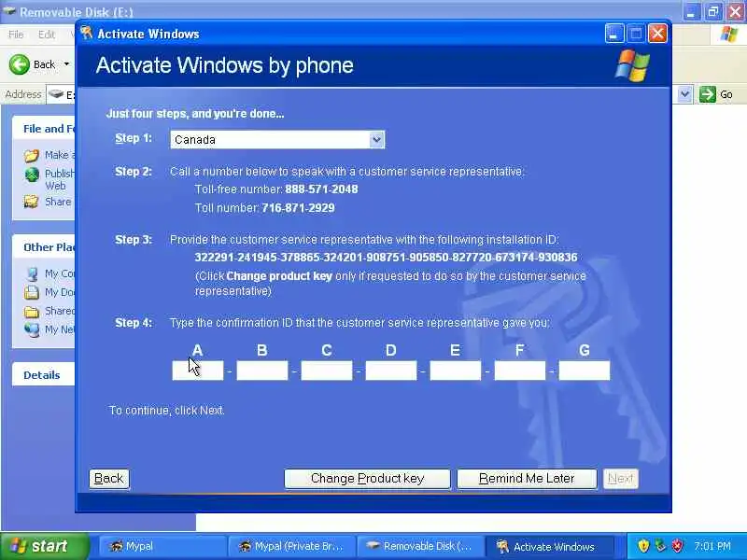Screen dimensions: 747x560
Task: Click the Publish to Web globe icon
Action: 32,175
